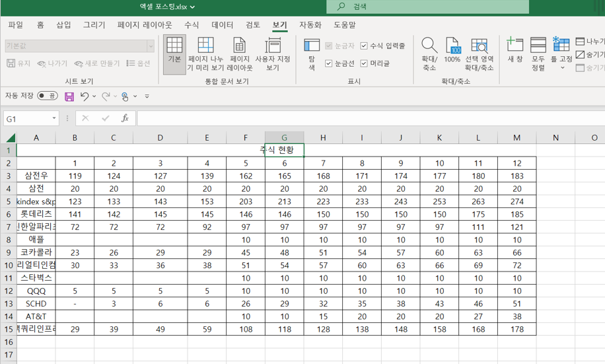Screen dimensions: 605x364
Task: Open the Insert (삽입) tab
Action: (63, 25)
